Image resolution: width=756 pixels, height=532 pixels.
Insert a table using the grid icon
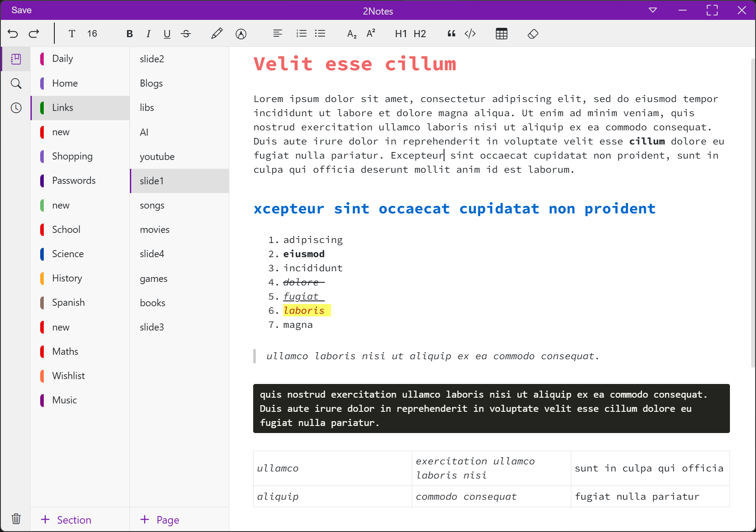click(501, 34)
